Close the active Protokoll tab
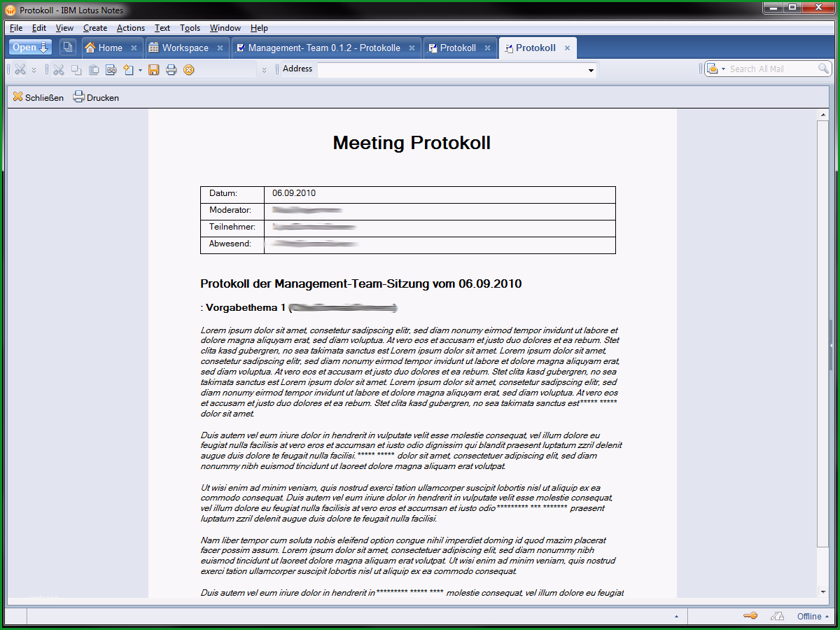The height and width of the screenshot is (630, 840). click(x=567, y=48)
